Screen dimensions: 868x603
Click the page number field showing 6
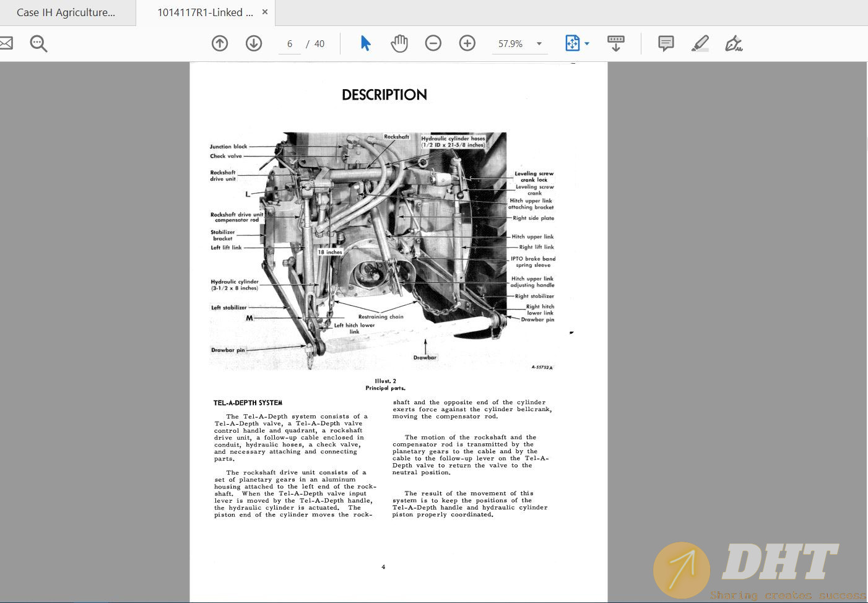coord(289,44)
